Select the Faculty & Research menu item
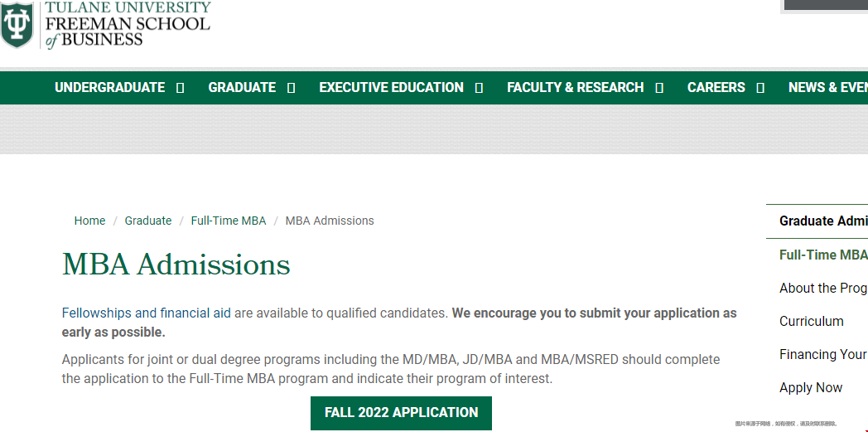This screenshot has height=432, width=868. coord(575,88)
